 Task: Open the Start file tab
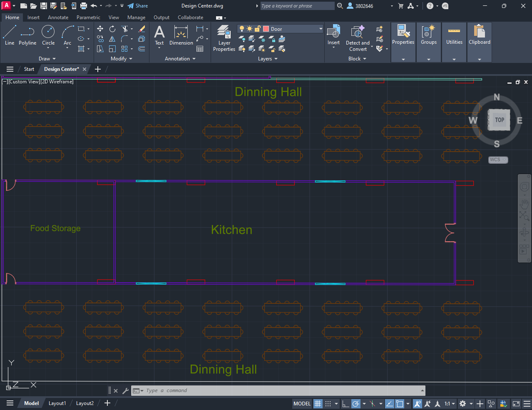point(29,69)
